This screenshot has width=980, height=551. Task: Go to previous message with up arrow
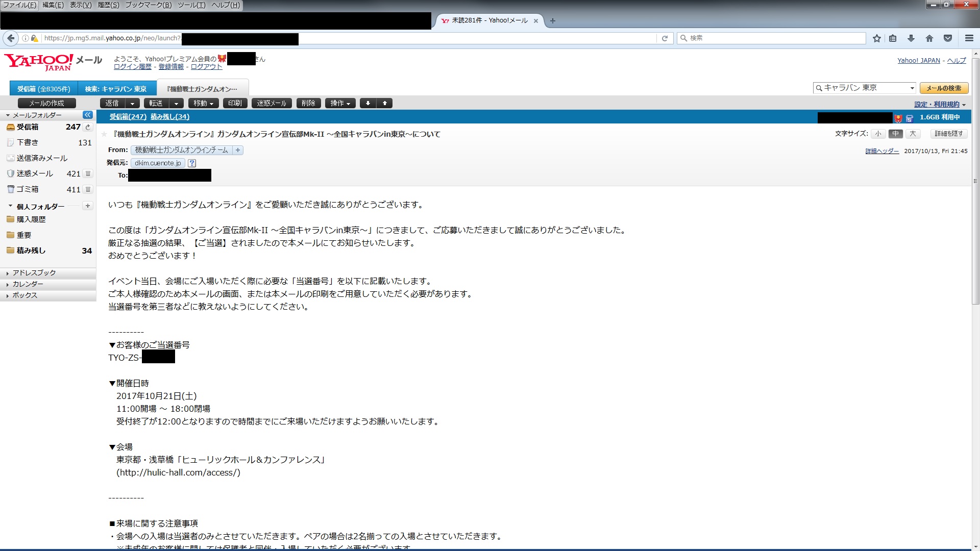tap(385, 104)
